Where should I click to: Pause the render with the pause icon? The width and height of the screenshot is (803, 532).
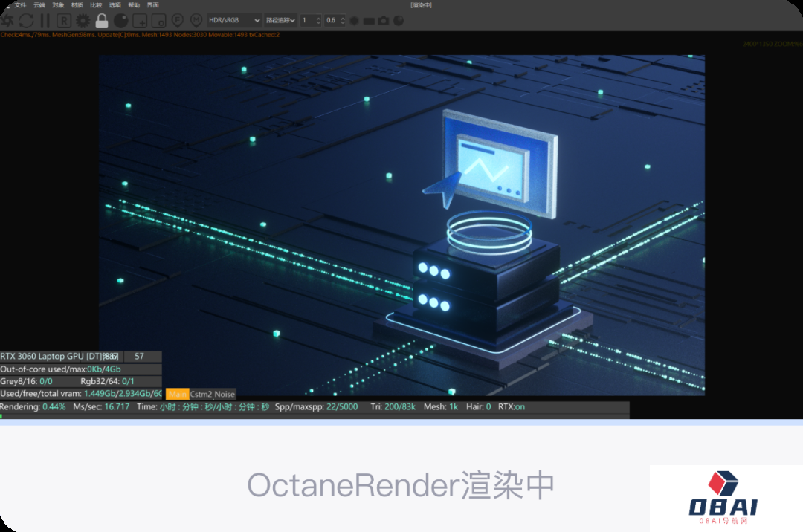(x=45, y=21)
